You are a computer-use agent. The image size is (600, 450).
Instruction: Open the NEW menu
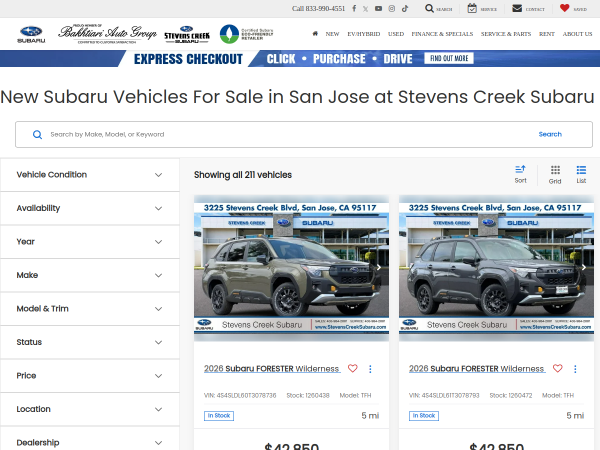[x=332, y=34]
